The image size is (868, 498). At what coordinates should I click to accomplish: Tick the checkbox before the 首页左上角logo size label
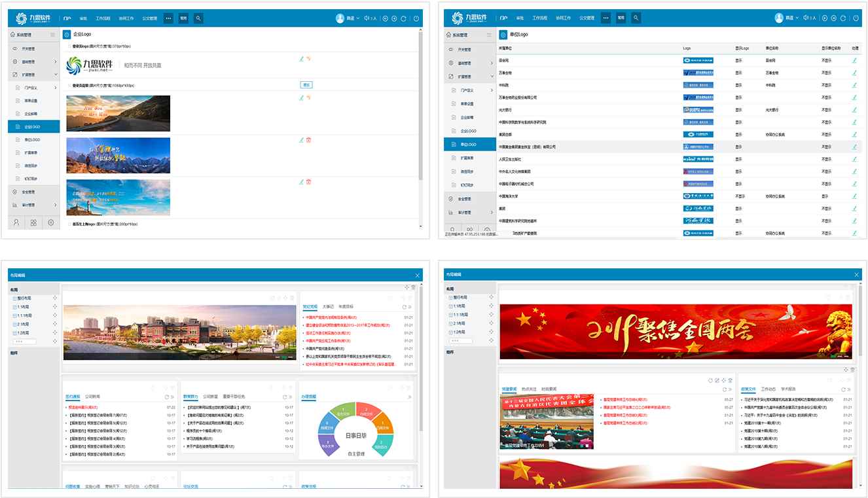point(69,224)
